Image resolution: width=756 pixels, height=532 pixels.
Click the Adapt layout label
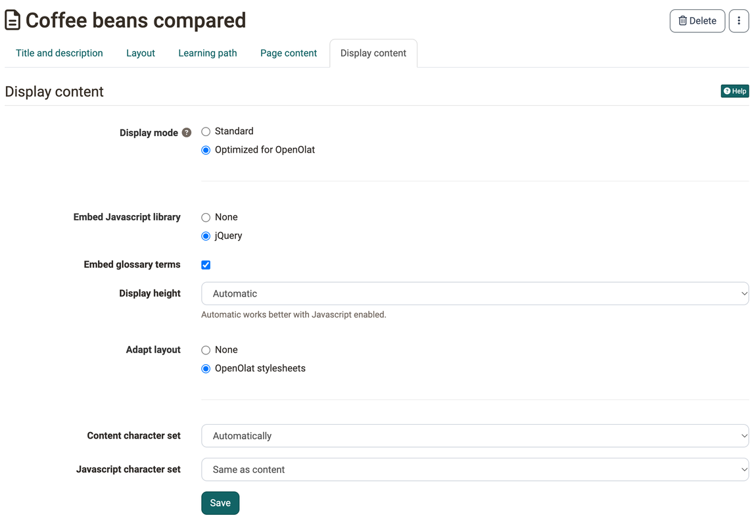153,350
